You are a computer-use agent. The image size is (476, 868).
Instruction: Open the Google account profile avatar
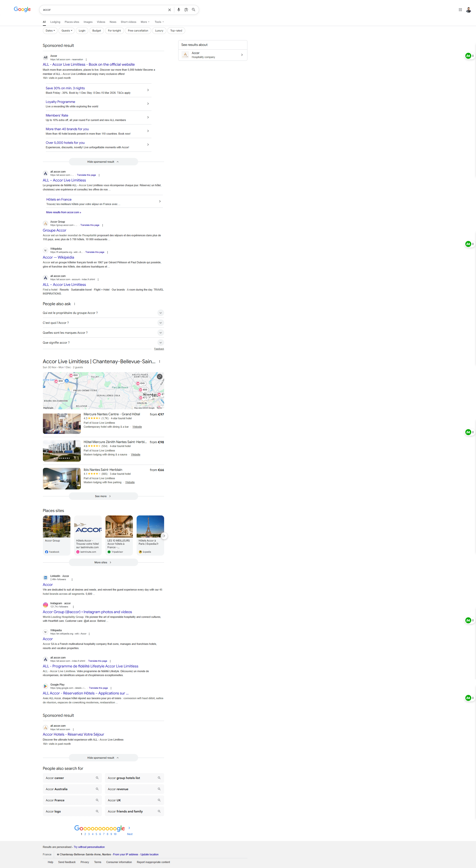tap(468, 10)
